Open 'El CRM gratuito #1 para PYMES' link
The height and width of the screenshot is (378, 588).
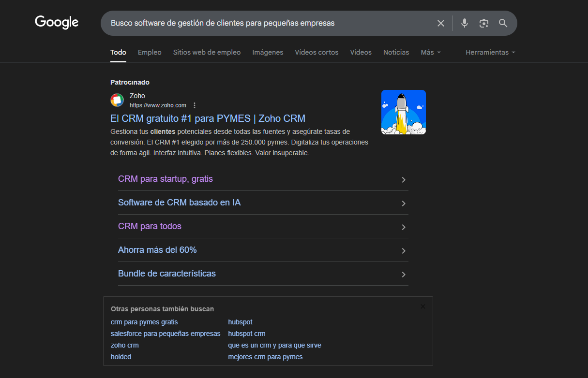pyautogui.click(x=208, y=118)
